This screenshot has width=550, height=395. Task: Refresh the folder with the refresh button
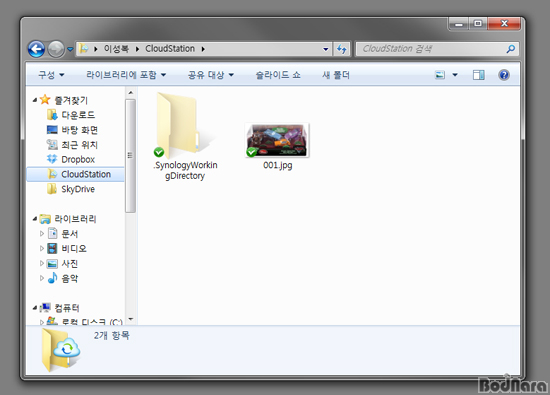coord(341,49)
